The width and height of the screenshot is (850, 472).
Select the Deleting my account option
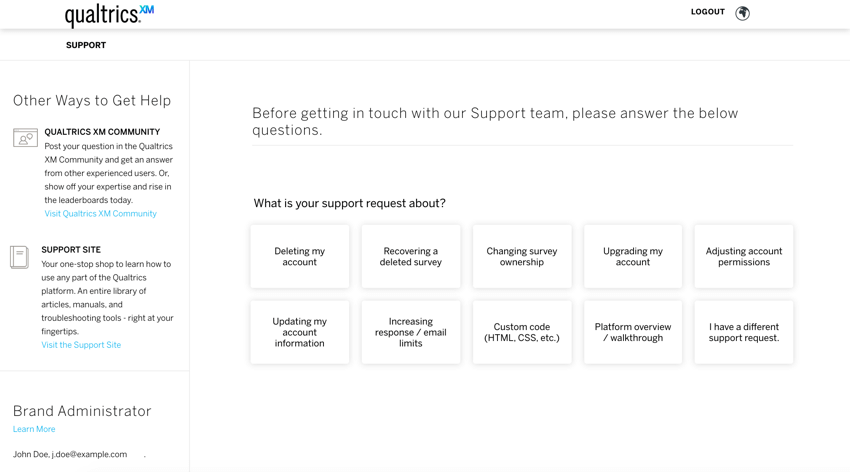tap(300, 256)
